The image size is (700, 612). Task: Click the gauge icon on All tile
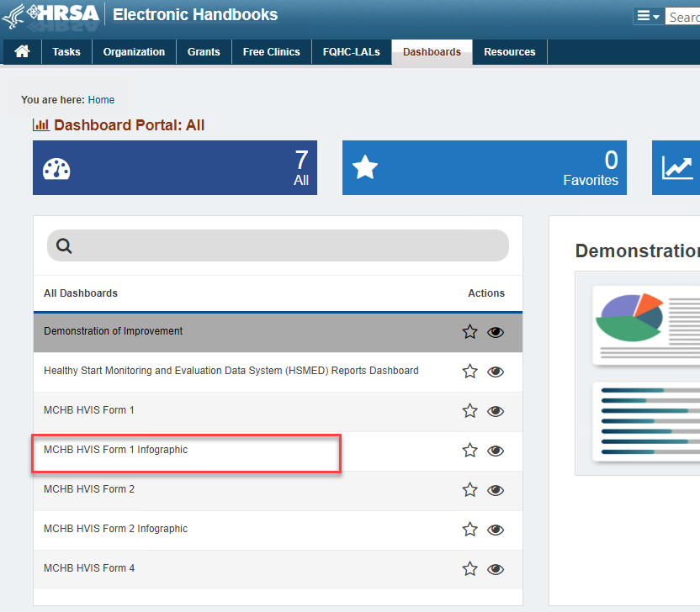[56, 169]
